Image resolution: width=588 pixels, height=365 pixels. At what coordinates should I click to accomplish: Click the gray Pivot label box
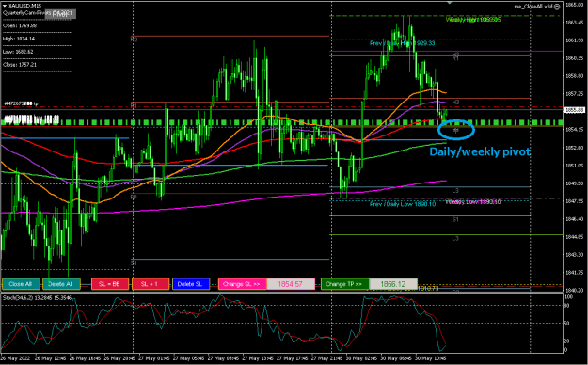[x=60, y=14]
